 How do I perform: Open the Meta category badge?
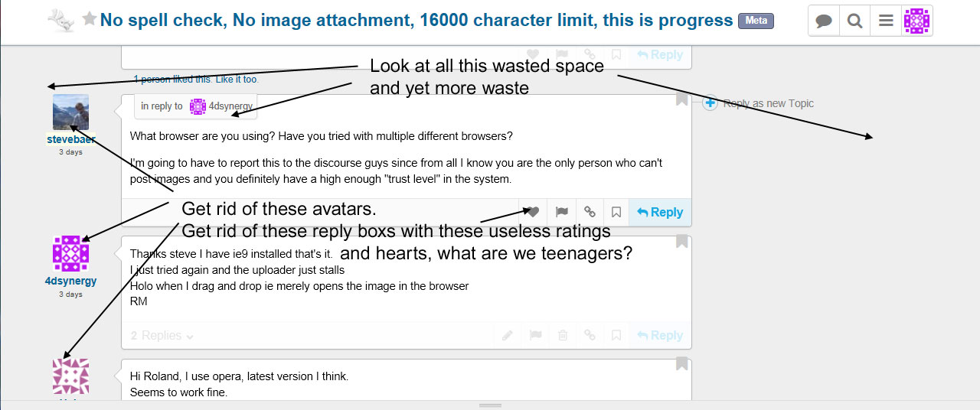coord(756,21)
